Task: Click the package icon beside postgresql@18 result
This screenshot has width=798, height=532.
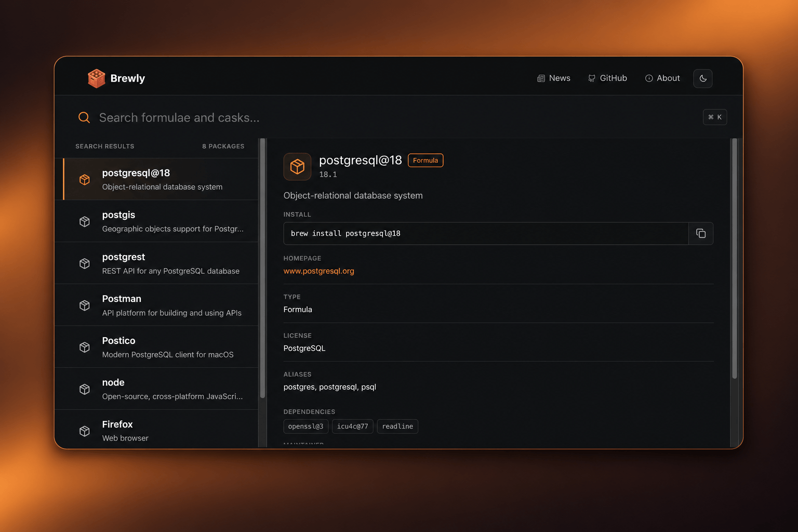Action: 85,180
